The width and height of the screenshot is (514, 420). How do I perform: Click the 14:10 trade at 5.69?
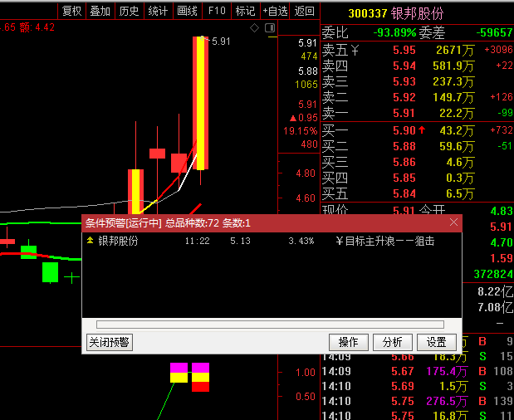click(x=418, y=386)
